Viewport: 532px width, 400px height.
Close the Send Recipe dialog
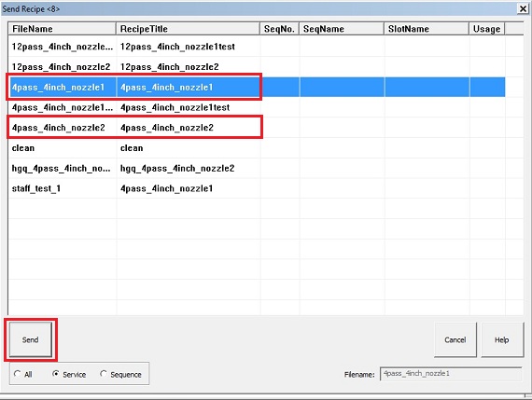click(524, 8)
